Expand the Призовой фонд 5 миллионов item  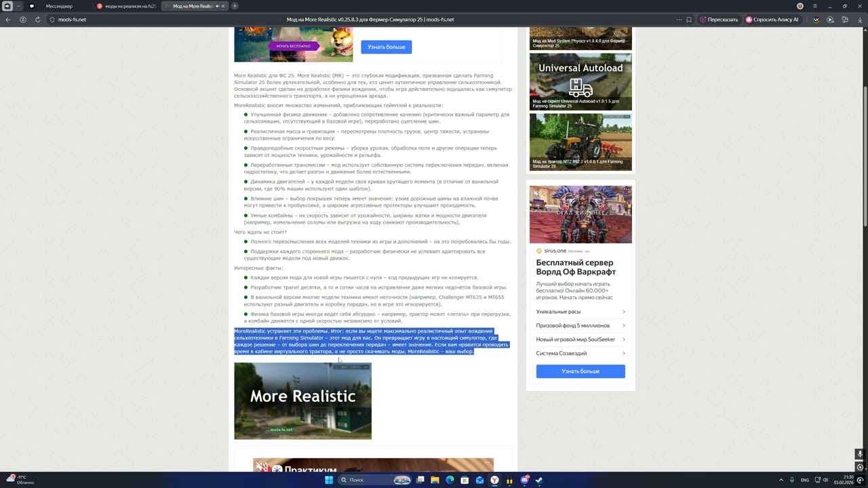tap(580, 325)
